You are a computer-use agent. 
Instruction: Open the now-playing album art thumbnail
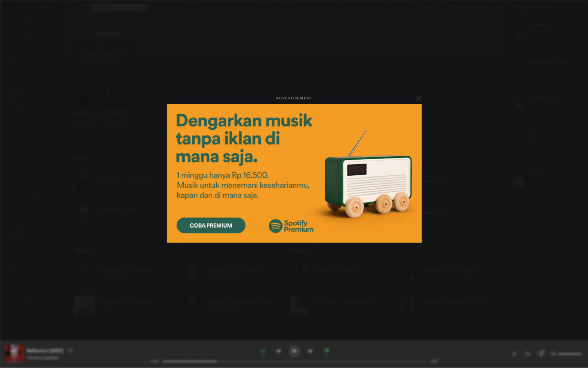(x=14, y=353)
